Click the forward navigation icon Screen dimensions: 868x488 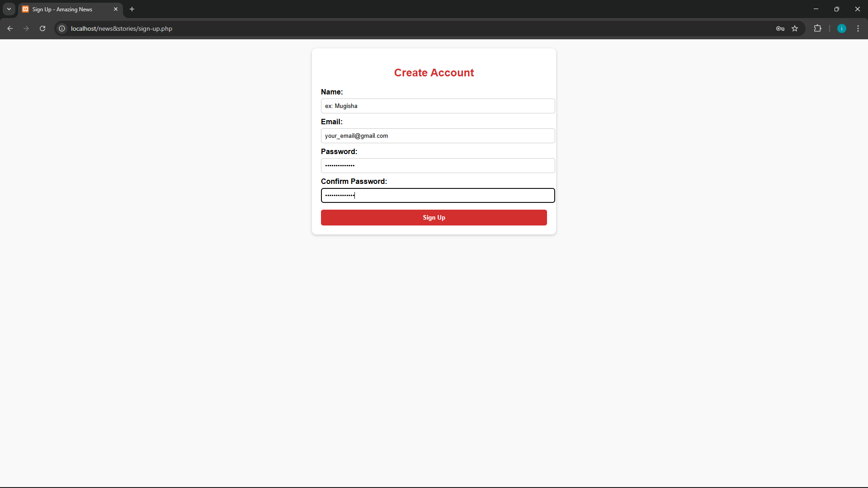click(26, 28)
